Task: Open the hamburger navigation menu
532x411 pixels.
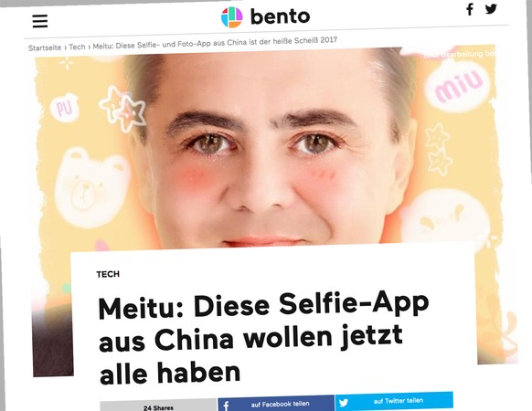Action: pyautogui.click(x=40, y=21)
